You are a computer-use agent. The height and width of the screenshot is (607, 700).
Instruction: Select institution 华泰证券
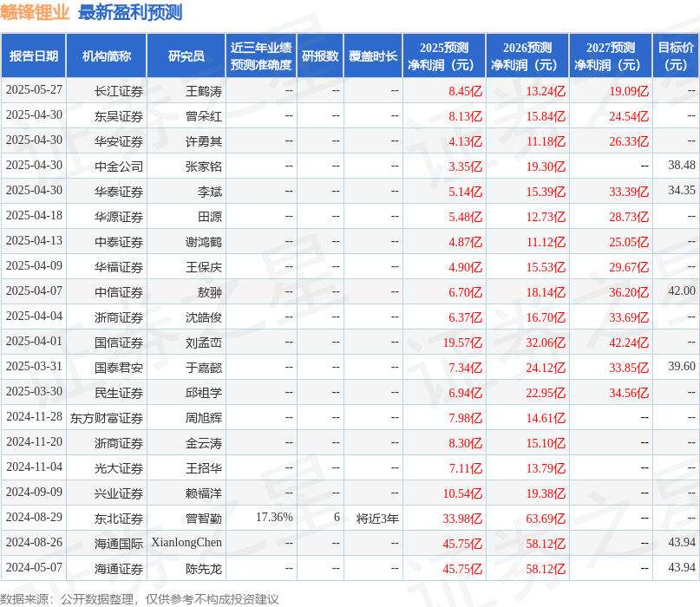point(119,192)
